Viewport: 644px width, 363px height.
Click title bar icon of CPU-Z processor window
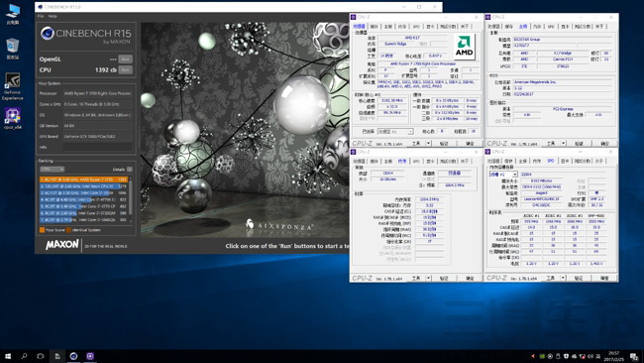tap(353, 17)
